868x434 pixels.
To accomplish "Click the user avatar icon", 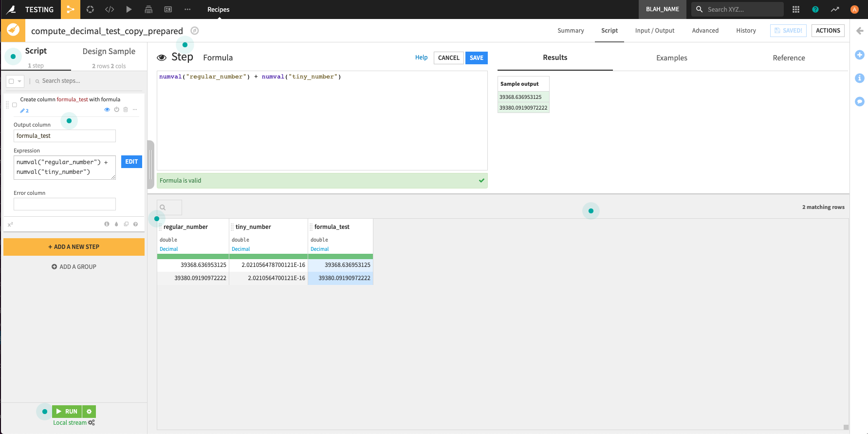I will tap(854, 9).
